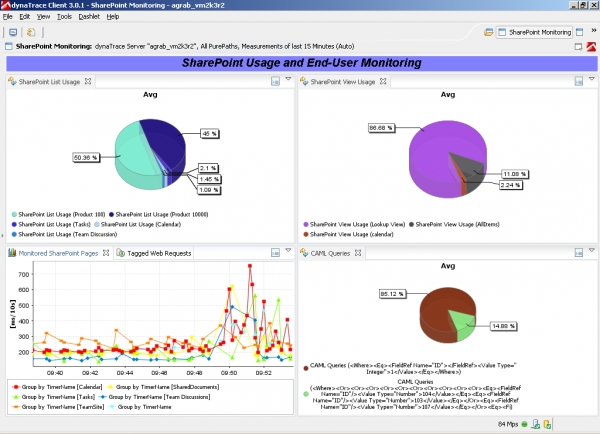Click the 11.08 % pie label

pos(515,174)
